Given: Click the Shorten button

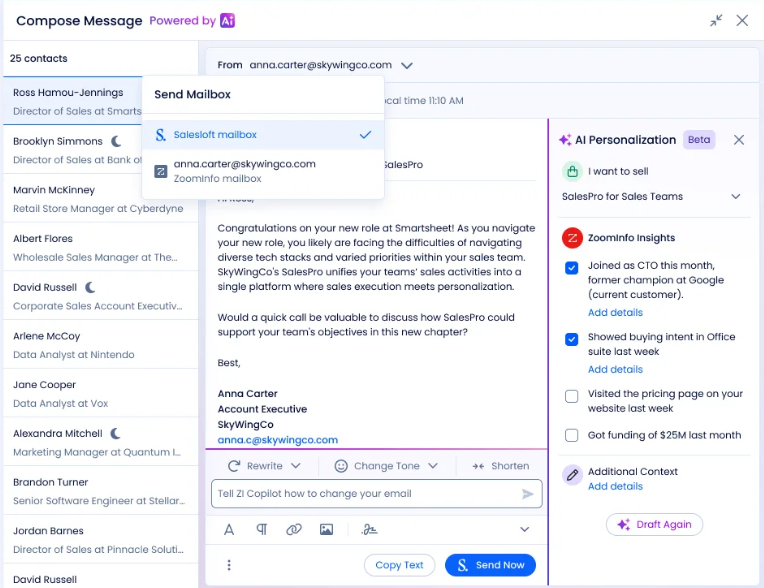Looking at the screenshot, I should (501, 466).
